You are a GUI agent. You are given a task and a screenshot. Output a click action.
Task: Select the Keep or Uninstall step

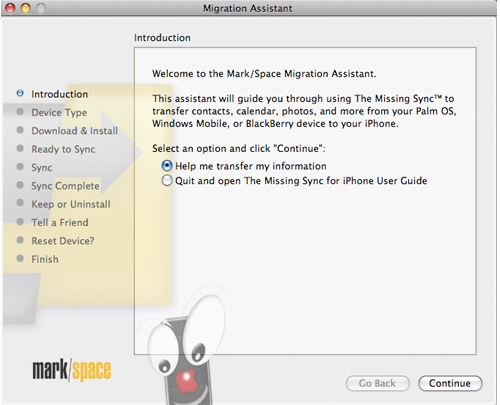(x=71, y=204)
